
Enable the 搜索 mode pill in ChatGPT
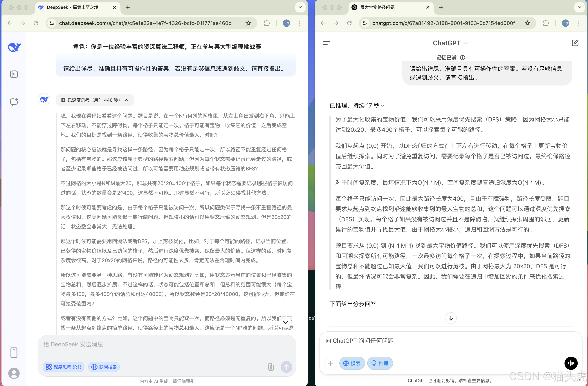[352, 363]
